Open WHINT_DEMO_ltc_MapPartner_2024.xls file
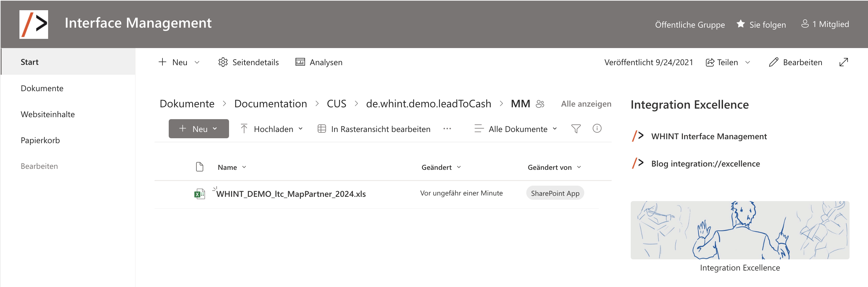 pyautogui.click(x=291, y=194)
